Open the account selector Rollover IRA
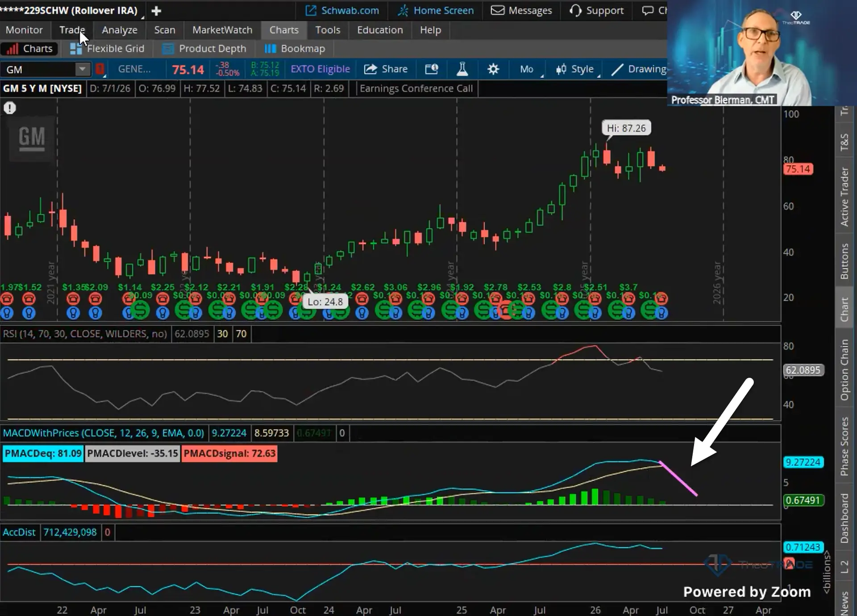Screen dimensions: 857x616 (x=71, y=10)
